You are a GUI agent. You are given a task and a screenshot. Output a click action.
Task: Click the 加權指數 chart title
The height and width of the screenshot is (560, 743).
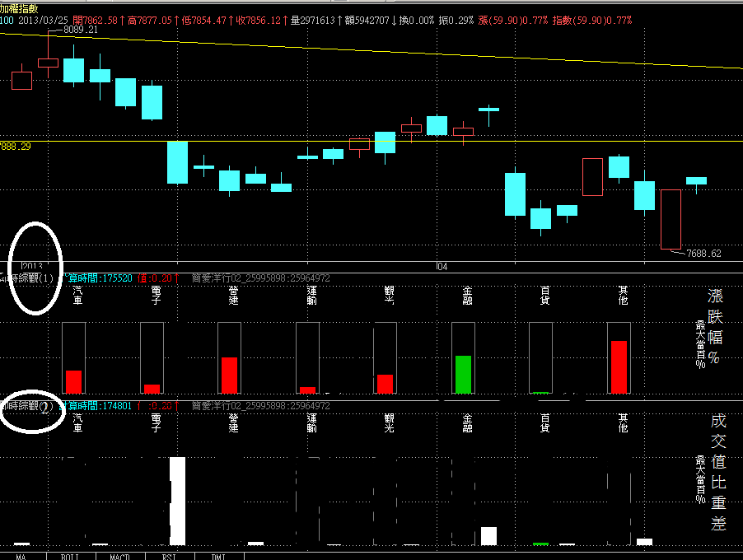pos(19,7)
